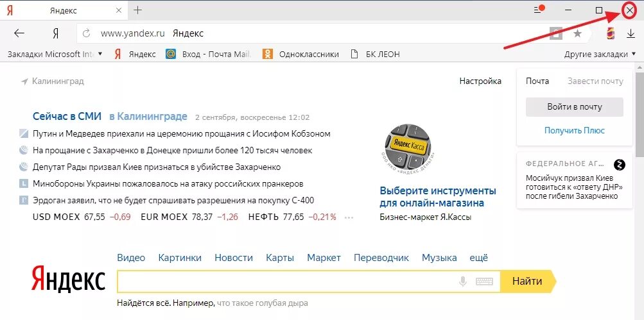Click Завести почту link
The height and width of the screenshot is (320, 644).
pos(595,81)
